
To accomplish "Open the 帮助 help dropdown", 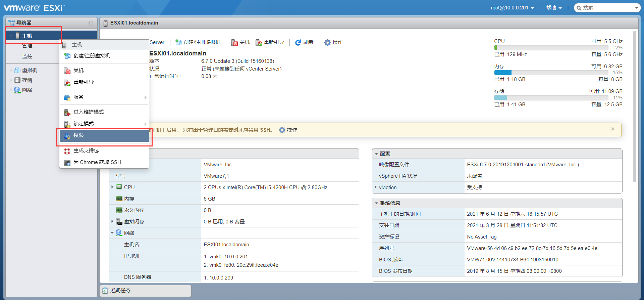I will coord(554,8).
